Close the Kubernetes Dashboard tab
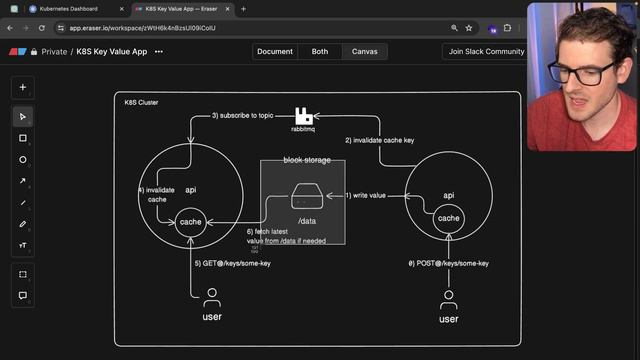 click(122, 9)
